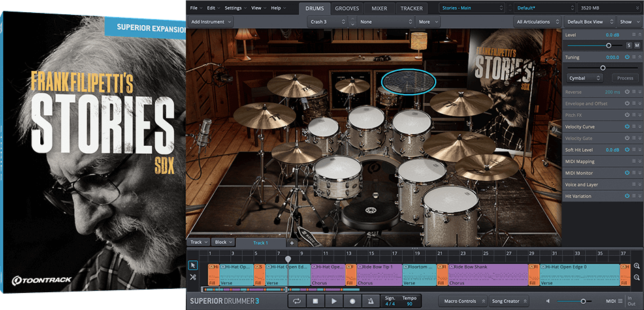Image resolution: width=644 pixels, height=310 pixels.
Task: Click the Level slider handle
Action: click(x=609, y=45)
